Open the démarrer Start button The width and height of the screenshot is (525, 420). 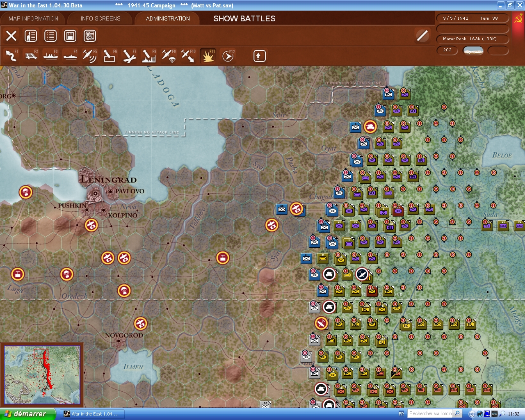click(x=28, y=414)
